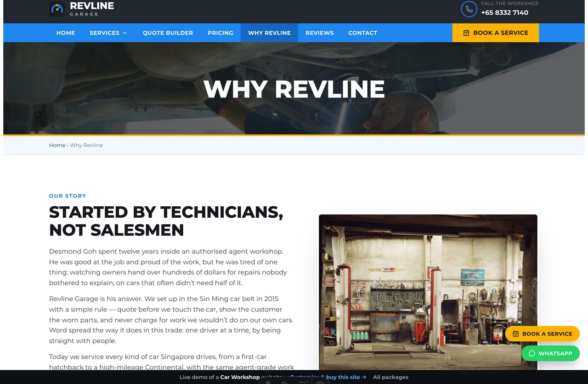Click the calendar icon in the floating Book a Service button
Viewport: 588px width, 384px height.
(515, 334)
